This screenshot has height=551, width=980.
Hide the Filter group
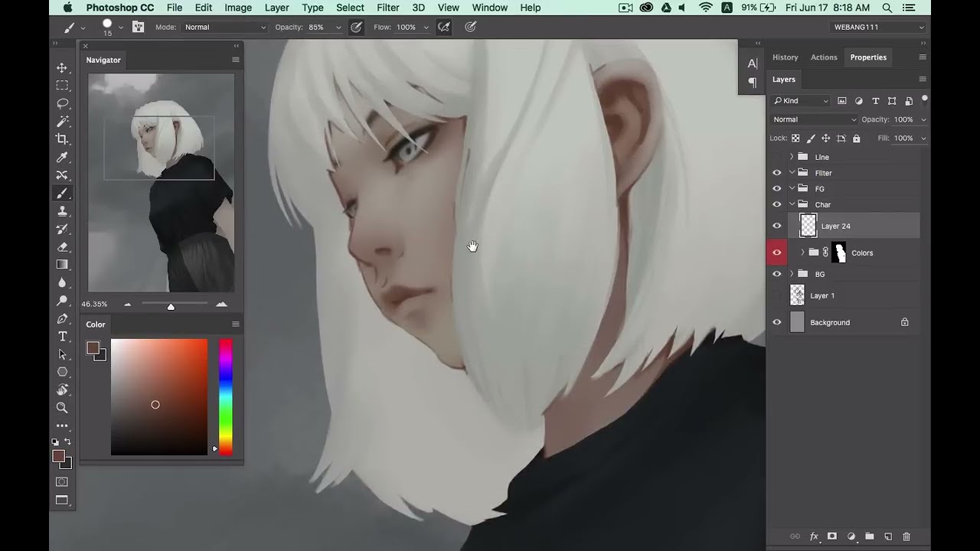[776, 173]
